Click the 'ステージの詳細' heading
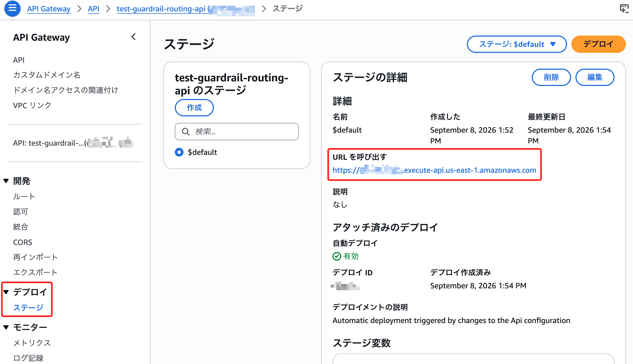633x364 pixels. pyautogui.click(x=370, y=77)
